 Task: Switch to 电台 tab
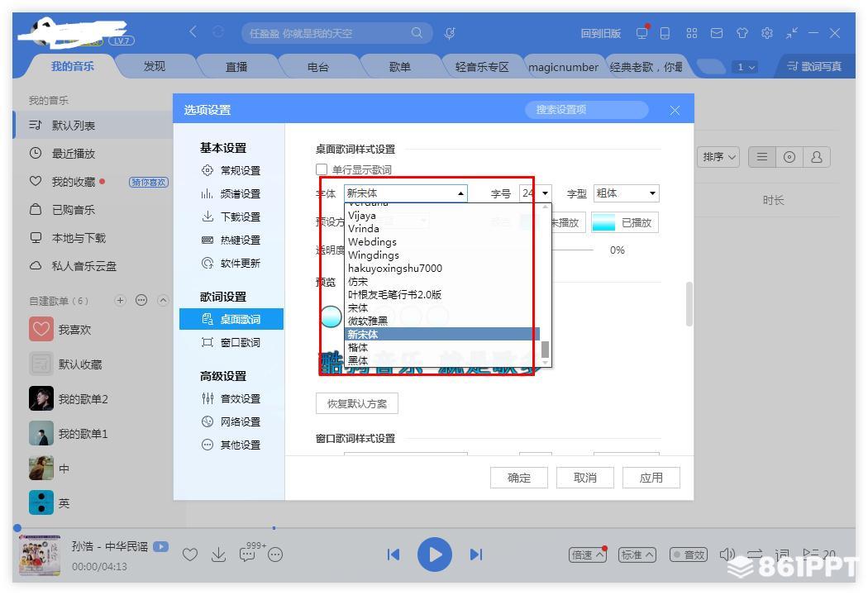(318, 67)
